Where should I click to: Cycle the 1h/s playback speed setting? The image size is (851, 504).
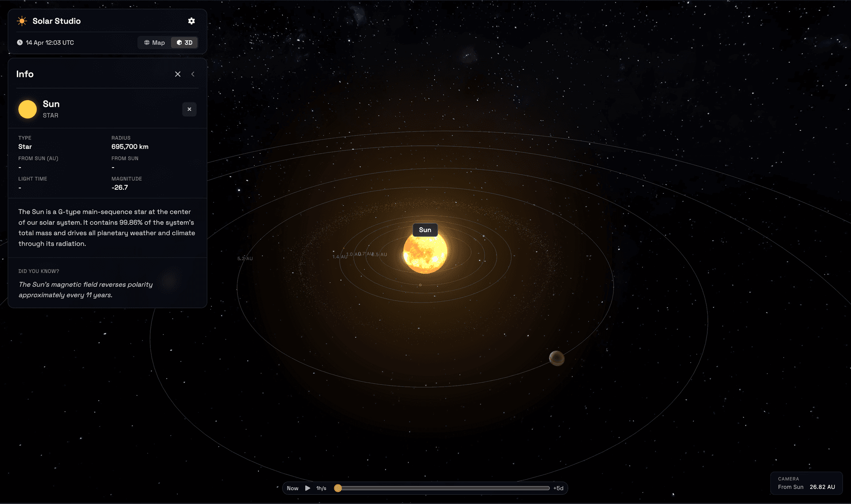[321, 488]
